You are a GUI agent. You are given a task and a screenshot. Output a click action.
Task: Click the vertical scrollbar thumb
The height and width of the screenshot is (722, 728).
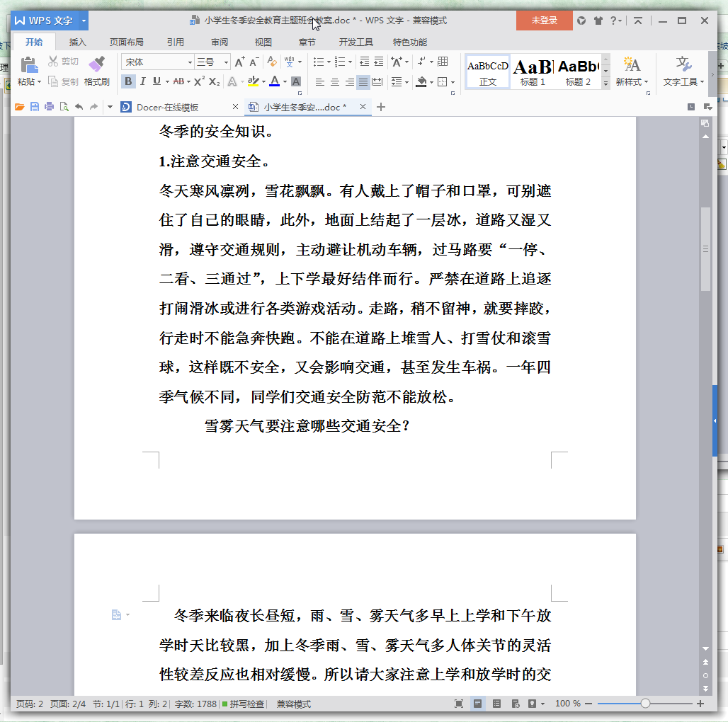[705, 248]
